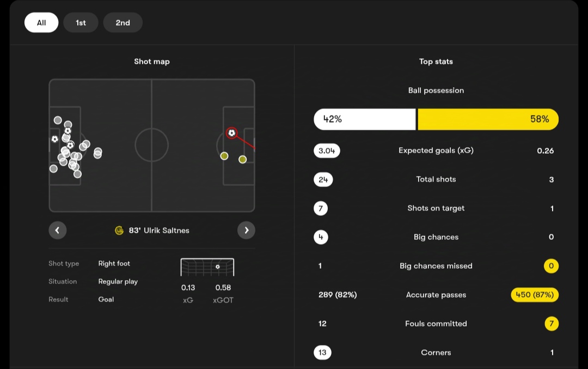Switch to 1st half stats
The width and height of the screenshot is (588, 369).
(x=81, y=22)
